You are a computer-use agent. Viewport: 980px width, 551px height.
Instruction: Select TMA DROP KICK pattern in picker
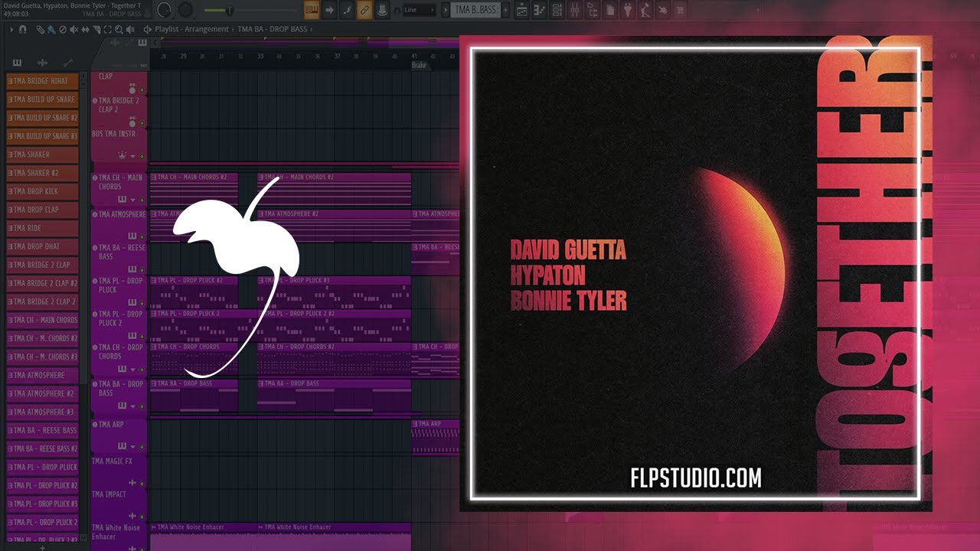pyautogui.click(x=43, y=191)
